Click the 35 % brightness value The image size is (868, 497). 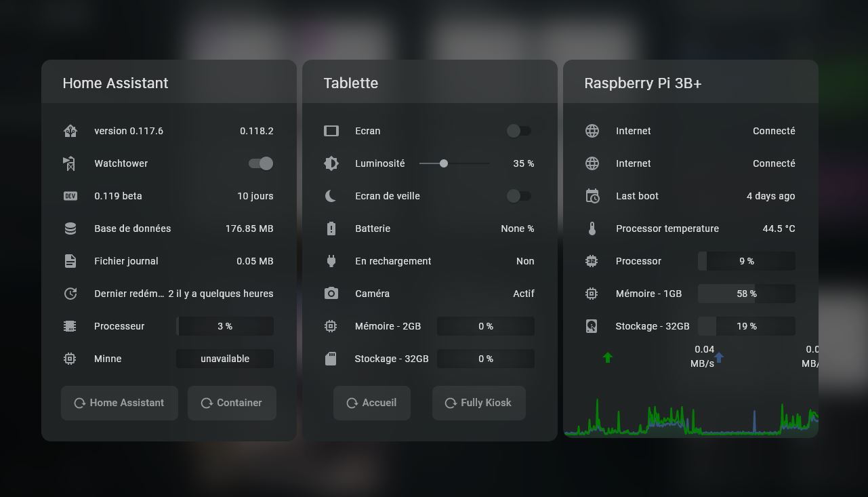click(x=524, y=163)
